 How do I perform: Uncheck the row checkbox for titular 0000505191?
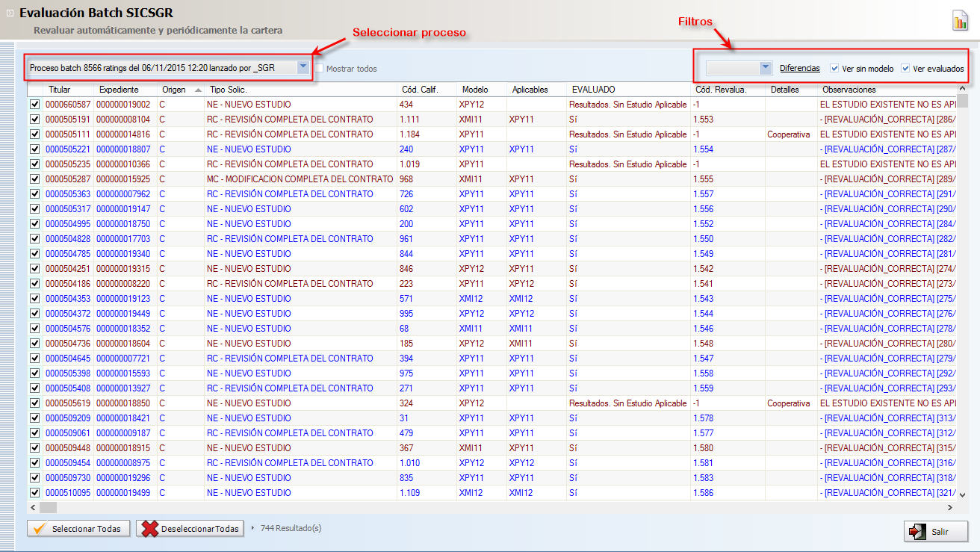(34, 120)
